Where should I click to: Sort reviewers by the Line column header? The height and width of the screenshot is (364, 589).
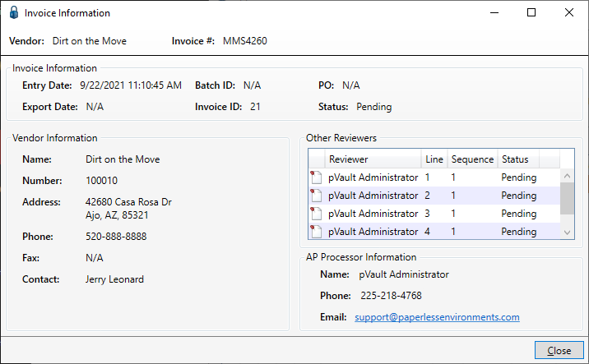point(434,159)
